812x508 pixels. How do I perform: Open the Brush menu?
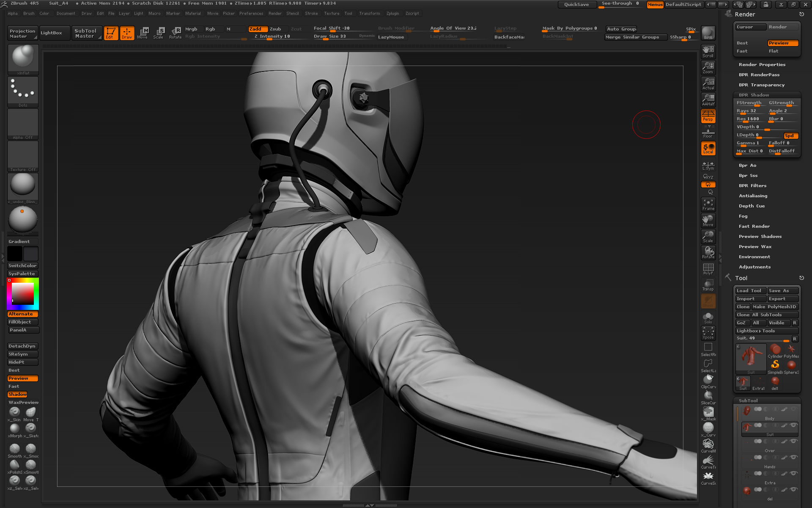pyautogui.click(x=29, y=14)
